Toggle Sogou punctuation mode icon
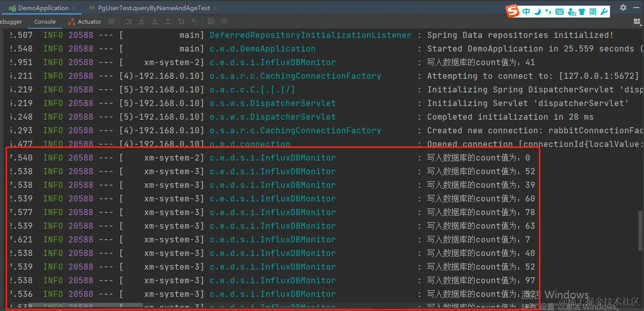The width and height of the screenshot is (644, 311). [x=548, y=12]
